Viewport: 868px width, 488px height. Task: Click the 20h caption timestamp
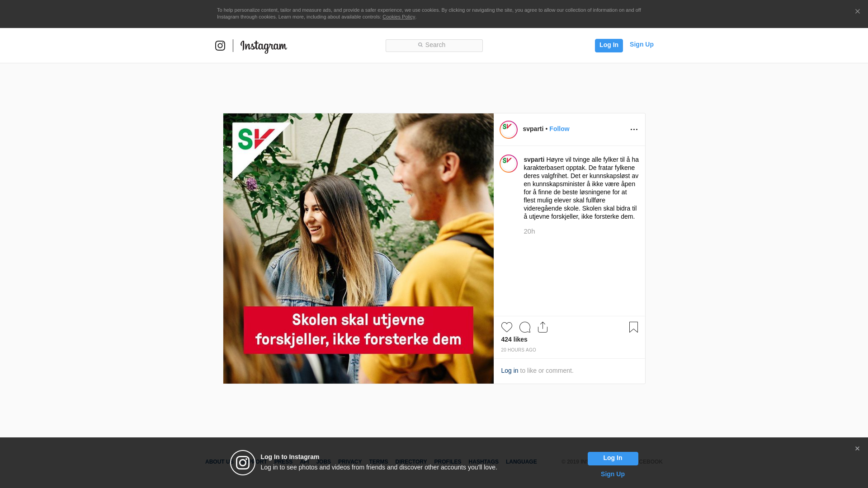529,231
